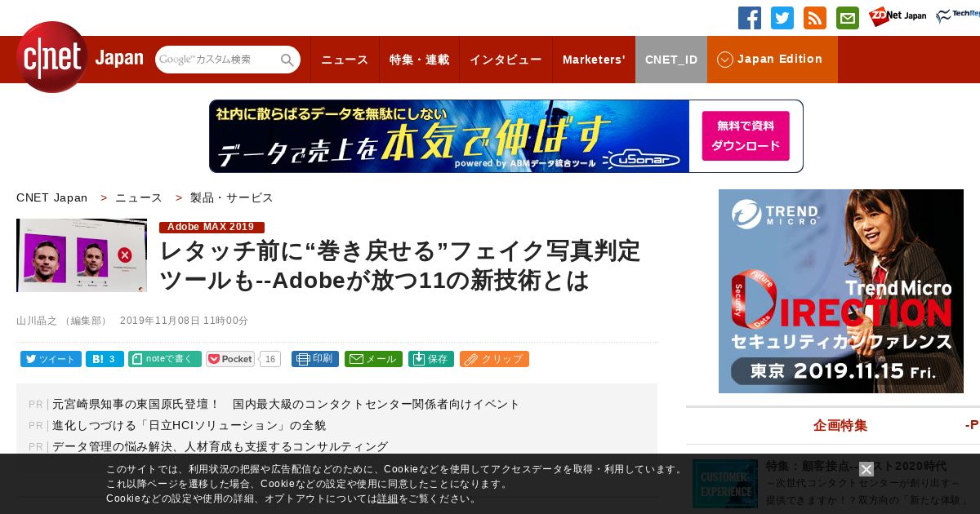Screen dimensions: 980x514
Task: Open the article thumbnail image
Action: point(82,255)
